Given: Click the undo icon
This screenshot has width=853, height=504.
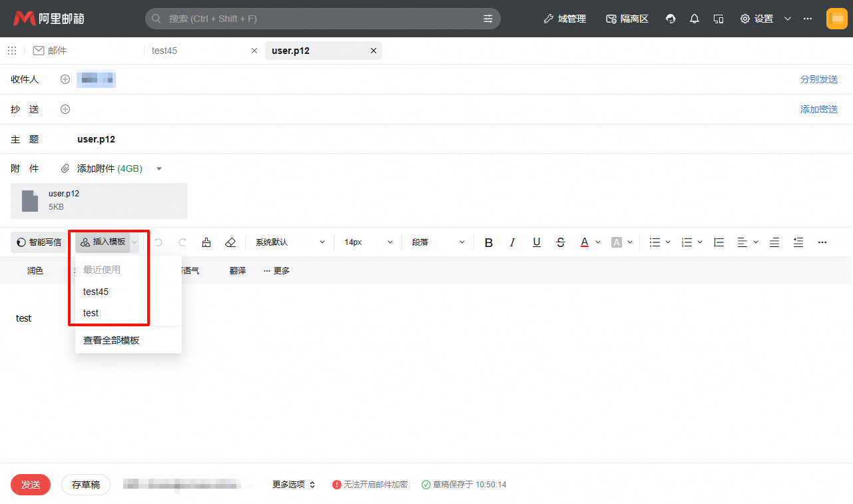Looking at the screenshot, I should [x=158, y=242].
